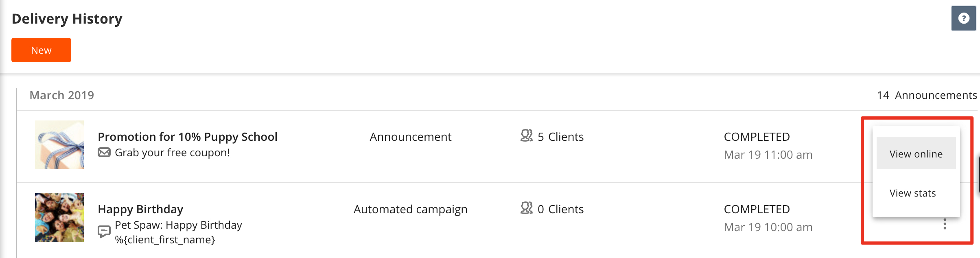Click the 5 Clients recipient count
980x258 pixels.
[x=560, y=137]
